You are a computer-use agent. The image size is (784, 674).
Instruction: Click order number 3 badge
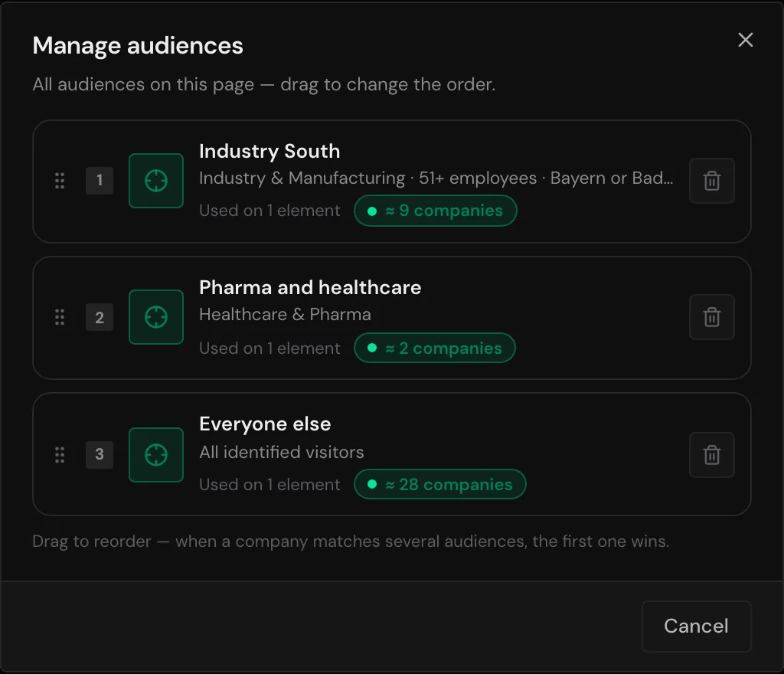(x=100, y=454)
